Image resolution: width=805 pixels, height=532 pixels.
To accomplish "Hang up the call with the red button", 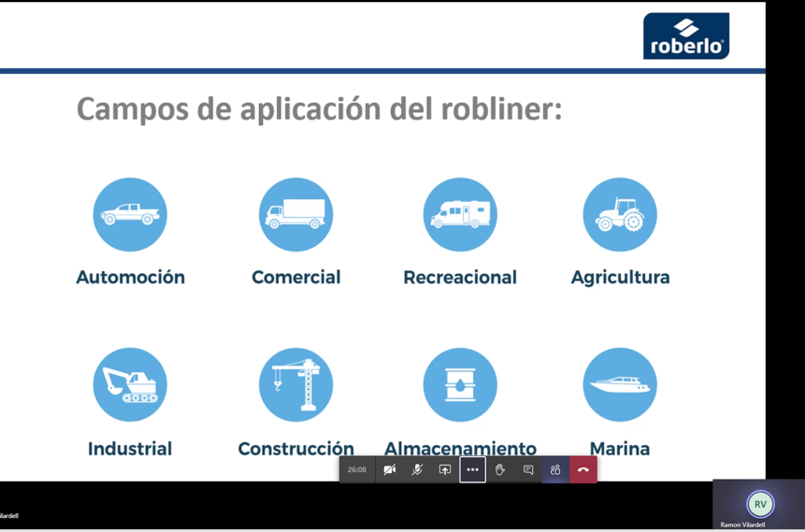I will [x=583, y=469].
